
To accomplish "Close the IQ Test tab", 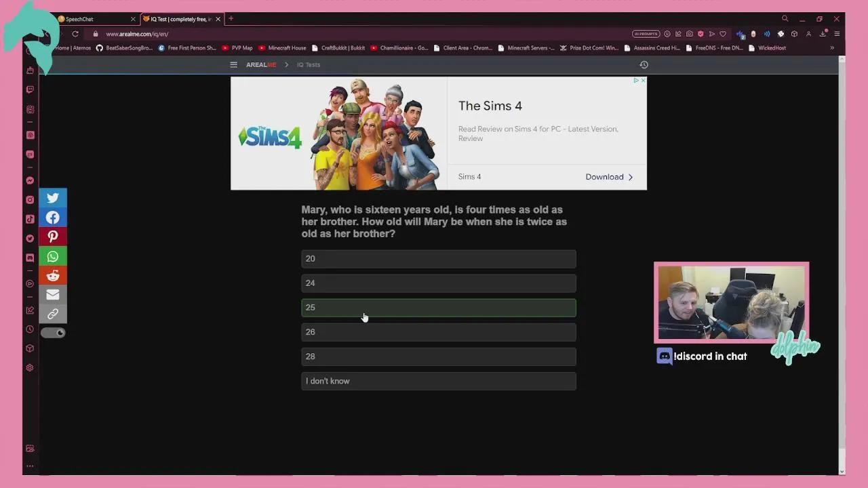I will click(218, 19).
